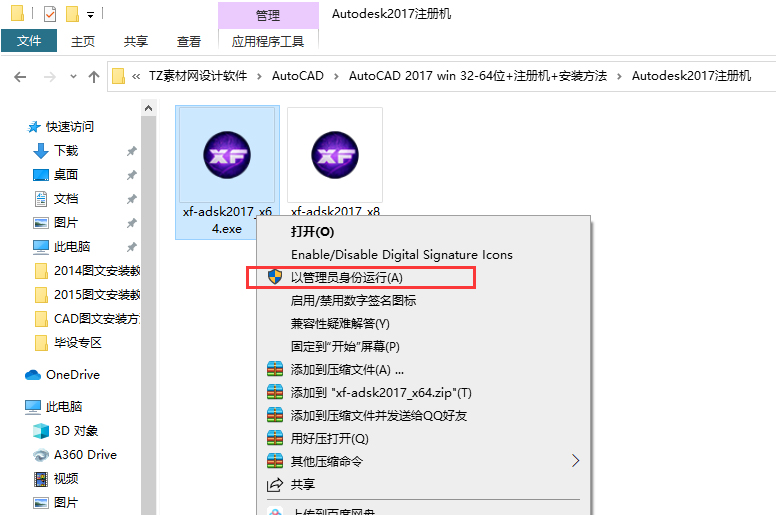Click AutoCAD breadcrumb in address bar
776x515 pixels.
click(x=297, y=76)
